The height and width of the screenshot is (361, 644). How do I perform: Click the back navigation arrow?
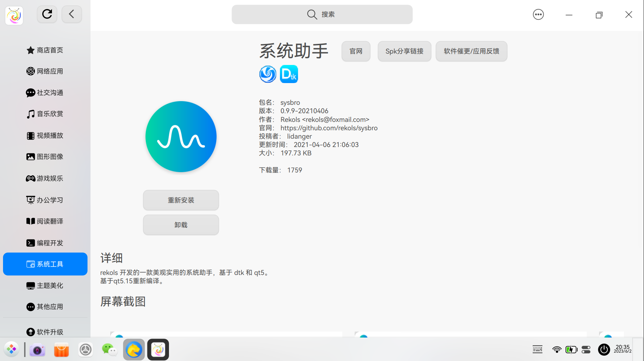point(71,14)
